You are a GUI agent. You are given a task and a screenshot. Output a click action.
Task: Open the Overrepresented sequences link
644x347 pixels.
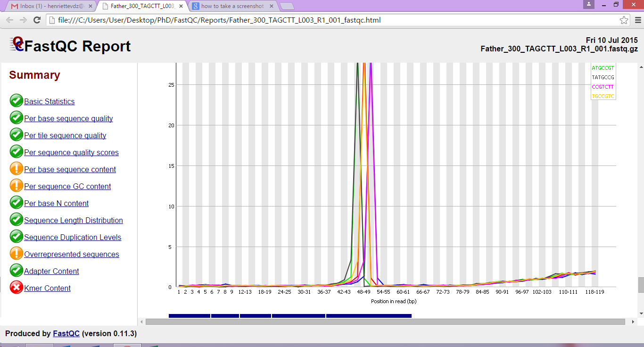pyautogui.click(x=72, y=254)
